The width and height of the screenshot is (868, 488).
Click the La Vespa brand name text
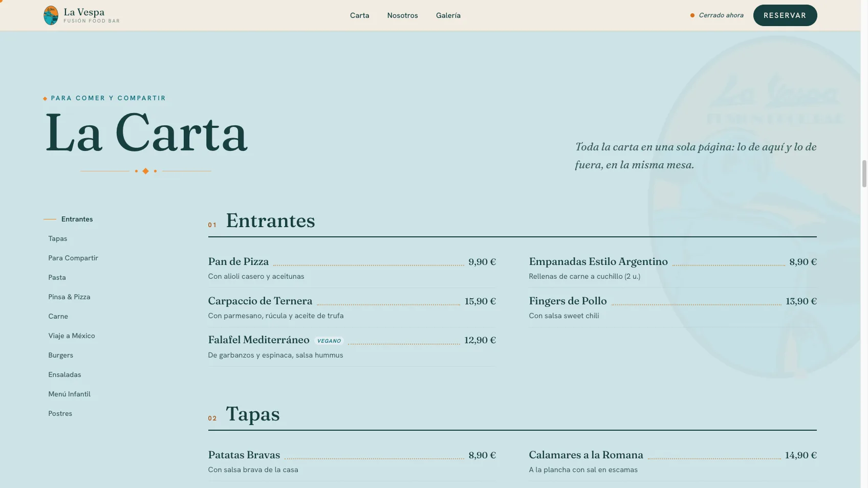84,12
